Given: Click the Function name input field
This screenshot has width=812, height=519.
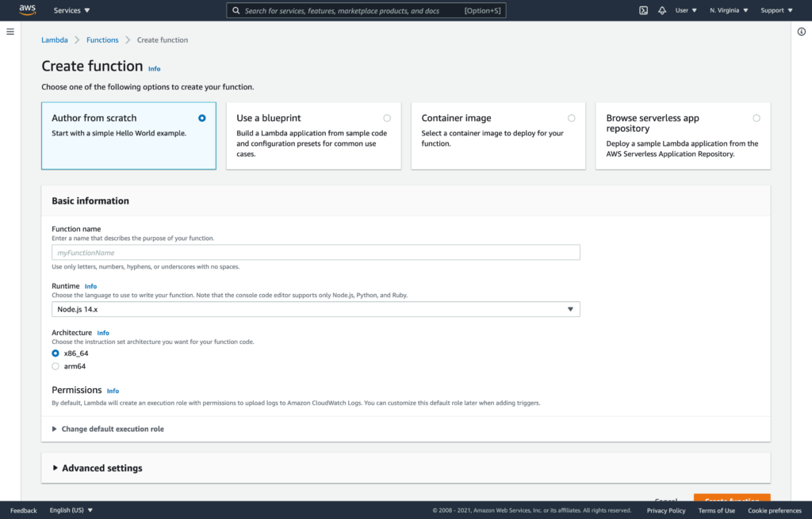Looking at the screenshot, I should coord(316,253).
